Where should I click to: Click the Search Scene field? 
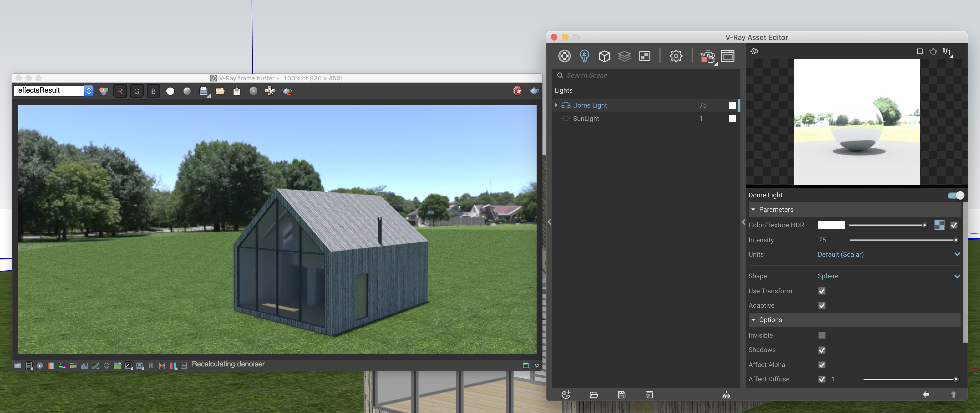646,75
